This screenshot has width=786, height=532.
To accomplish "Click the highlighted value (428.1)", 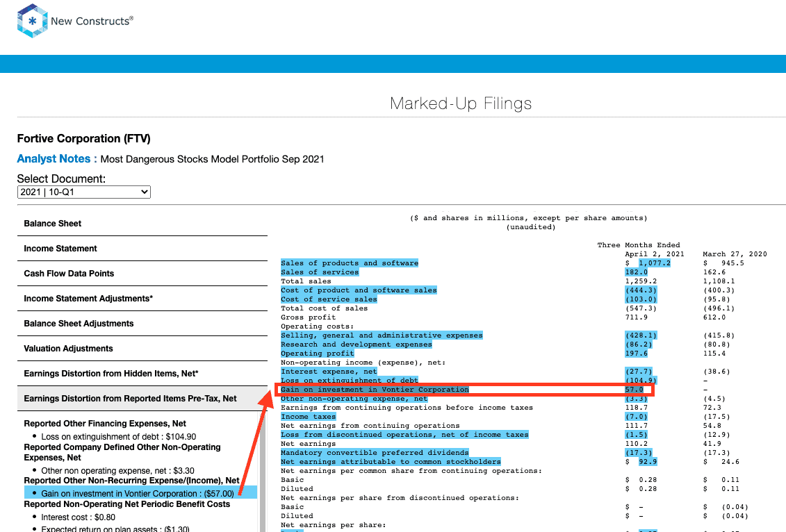I will click(x=641, y=335).
